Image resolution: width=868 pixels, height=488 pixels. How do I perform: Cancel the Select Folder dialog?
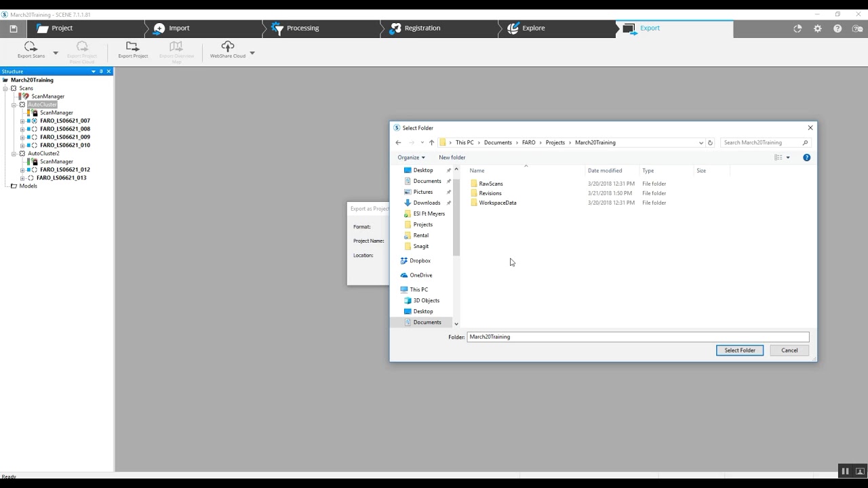[x=789, y=350]
